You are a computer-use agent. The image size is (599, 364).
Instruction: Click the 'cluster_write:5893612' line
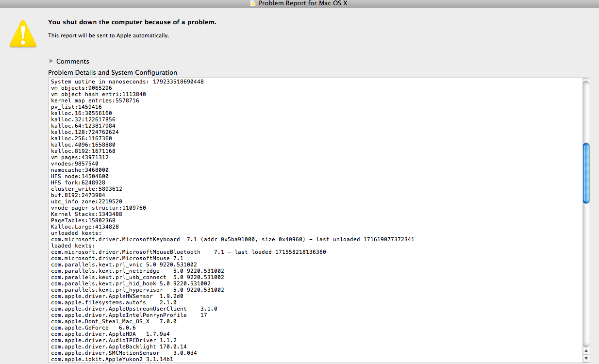coord(86,189)
